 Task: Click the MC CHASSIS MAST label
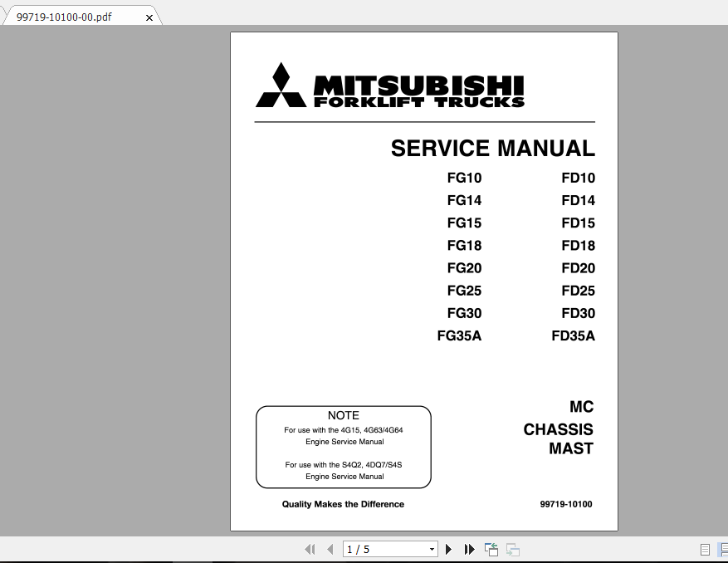pos(558,428)
